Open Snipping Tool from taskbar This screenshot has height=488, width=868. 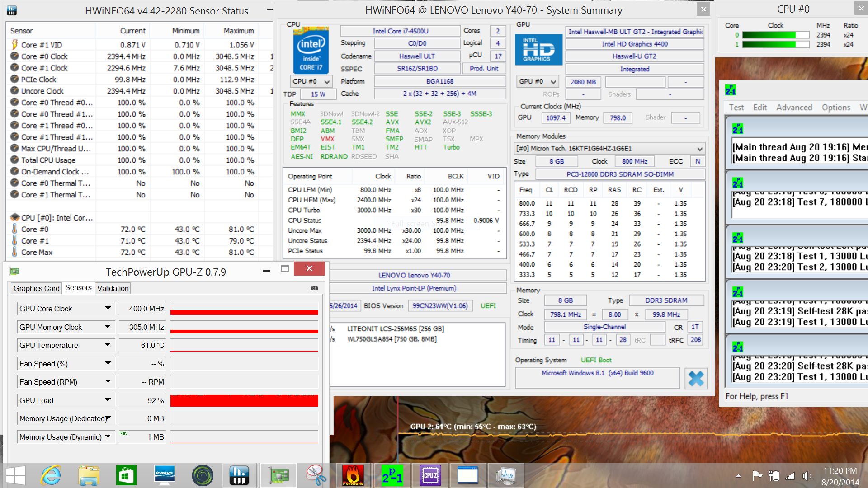click(316, 475)
